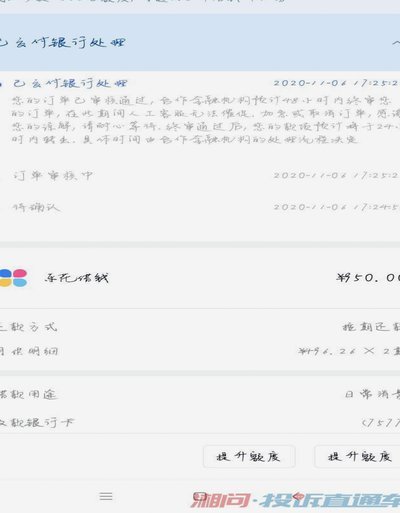This screenshot has height=513, width=400.
Task: Tap the 按期还款 repayment method value
Action: point(371,327)
